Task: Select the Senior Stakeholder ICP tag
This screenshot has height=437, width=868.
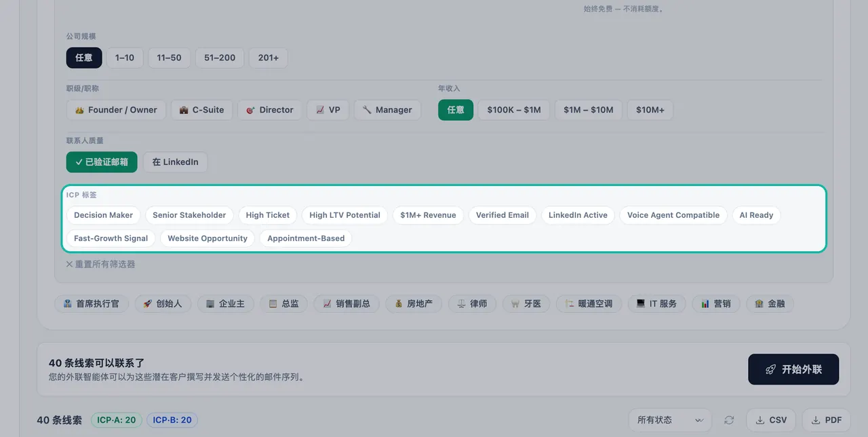Action: pyautogui.click(x=189, y=215)
